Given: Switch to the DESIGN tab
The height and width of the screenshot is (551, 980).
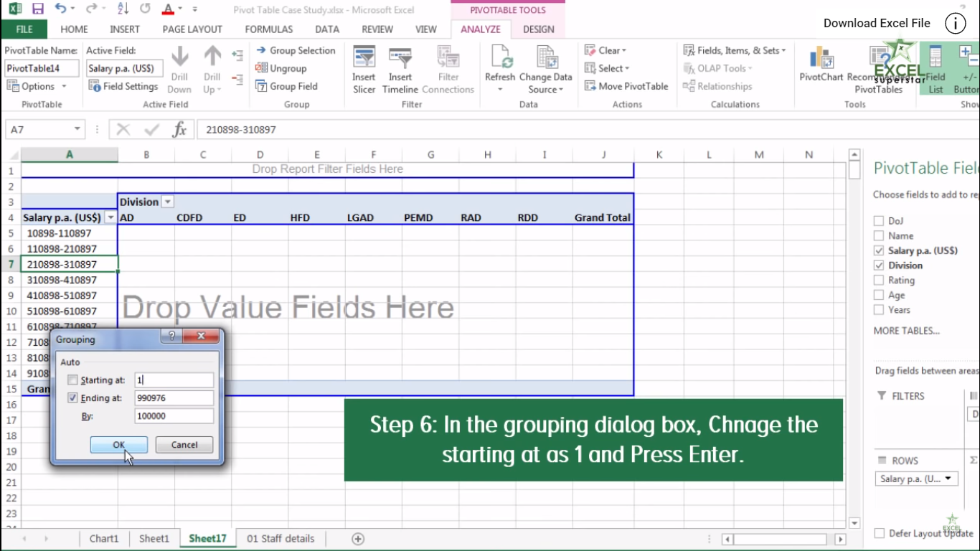Looking at the screenshot, I should [539, 29].
